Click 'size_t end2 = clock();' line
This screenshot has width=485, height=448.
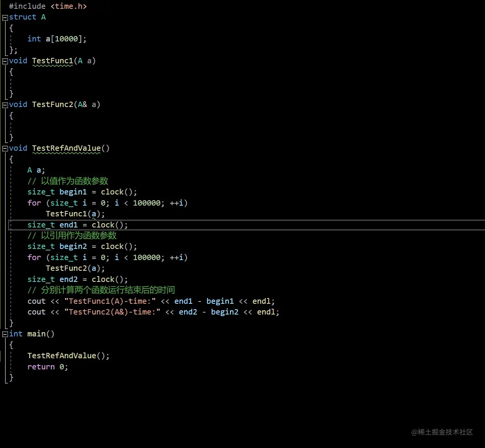point(78,279)
